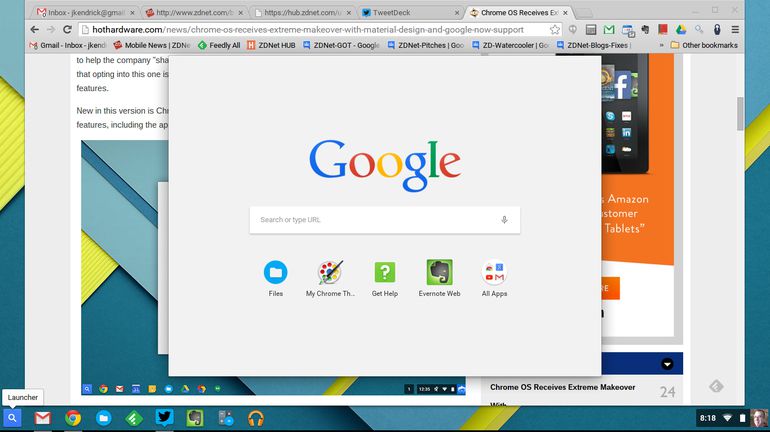The image size is (770, 432).
Task: Click the 24 comment count beside the headline
Action: point(667,392)
